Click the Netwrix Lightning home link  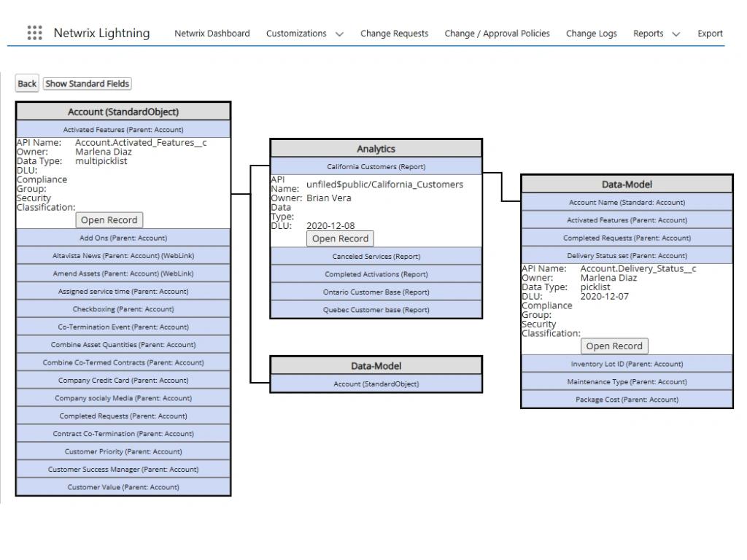pos(102,33)
